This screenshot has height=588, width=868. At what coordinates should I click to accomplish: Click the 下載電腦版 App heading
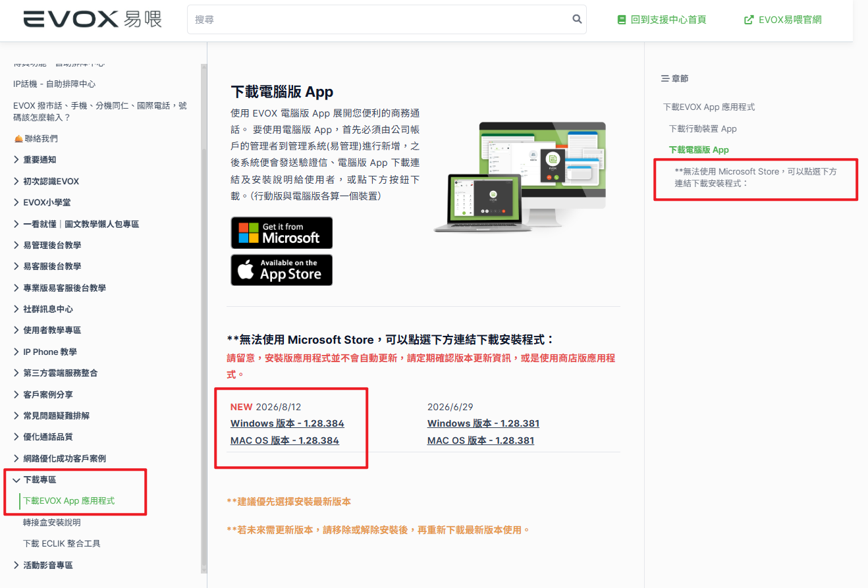click(x=282, y=92)
